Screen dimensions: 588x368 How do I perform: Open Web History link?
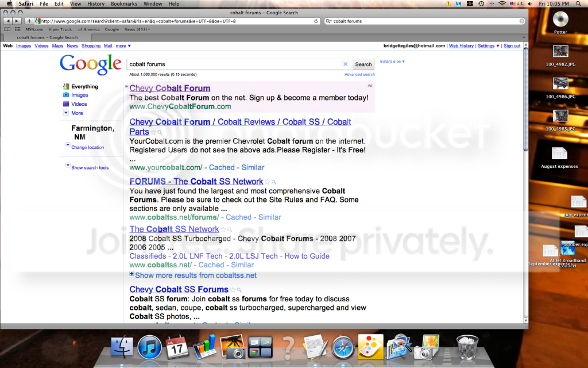[x=461, y=46]
